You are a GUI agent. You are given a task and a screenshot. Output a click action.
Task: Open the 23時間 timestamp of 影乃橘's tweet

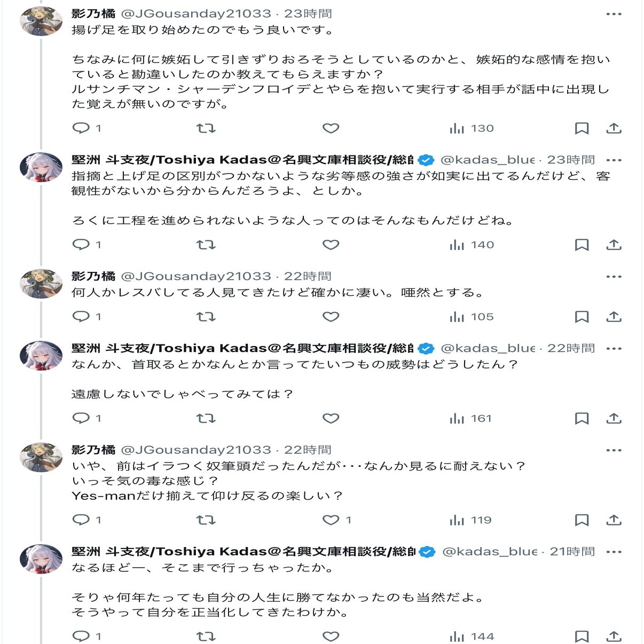(x=308, y=14)
